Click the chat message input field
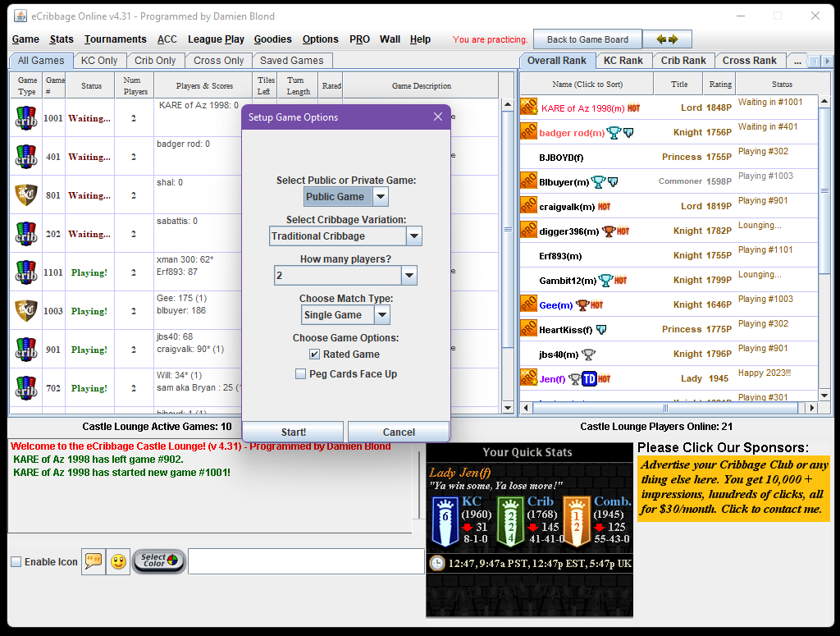The width and height of the screenshot is (840, 636). 305,561
